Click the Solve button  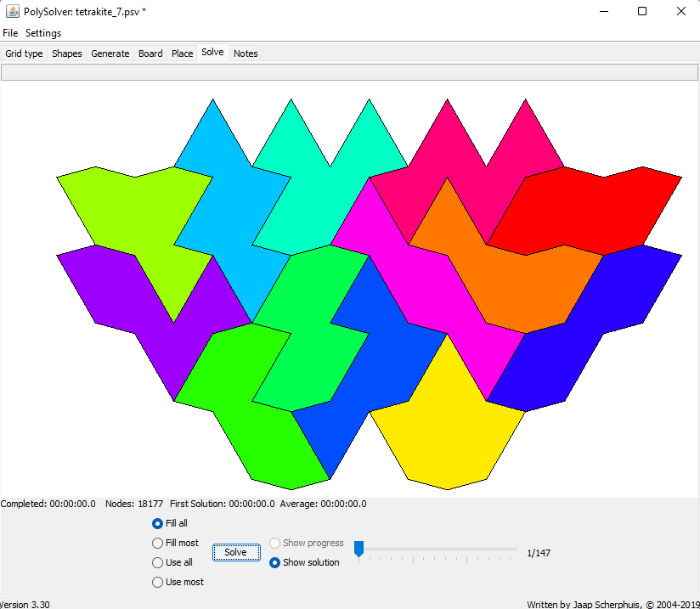pos(235,552)
